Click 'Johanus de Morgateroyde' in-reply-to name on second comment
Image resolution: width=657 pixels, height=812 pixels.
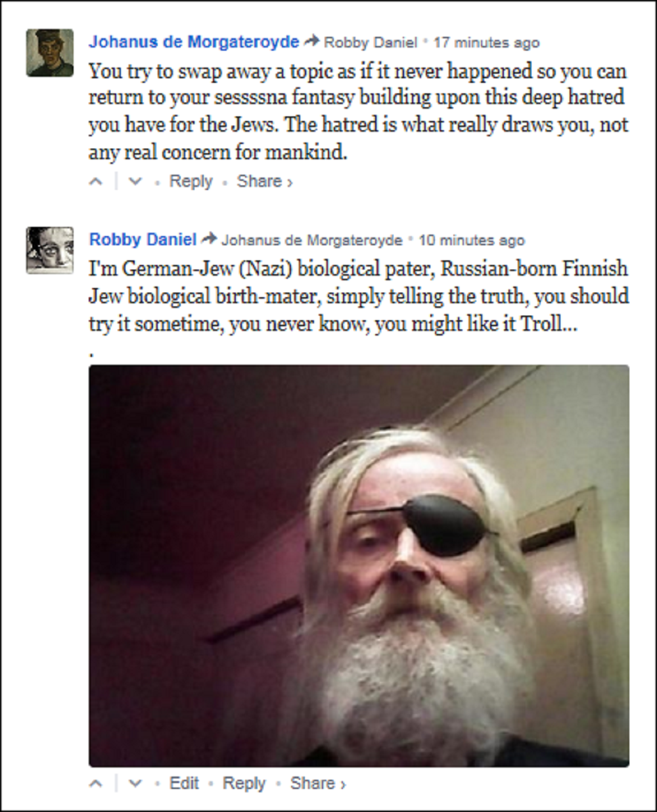click(311, 241)
